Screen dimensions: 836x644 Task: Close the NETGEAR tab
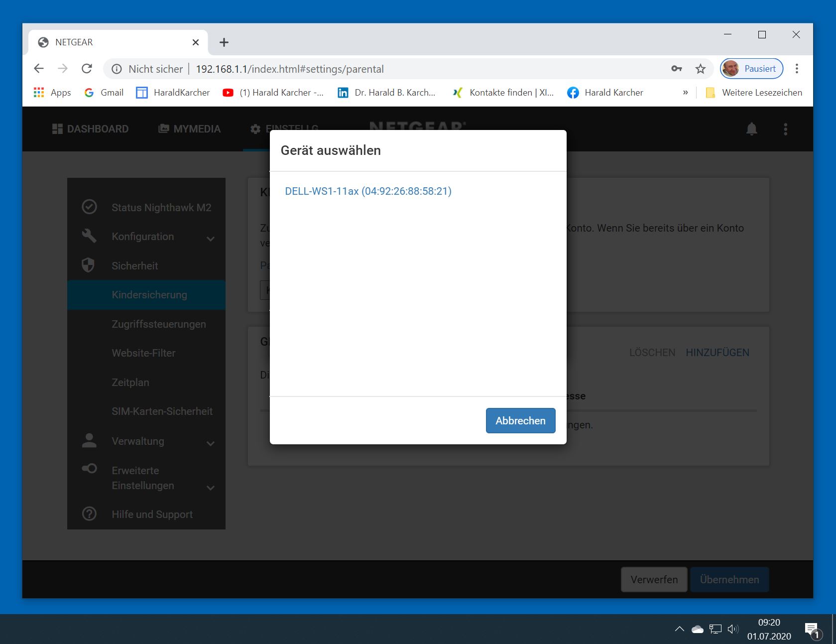point(196,42)
